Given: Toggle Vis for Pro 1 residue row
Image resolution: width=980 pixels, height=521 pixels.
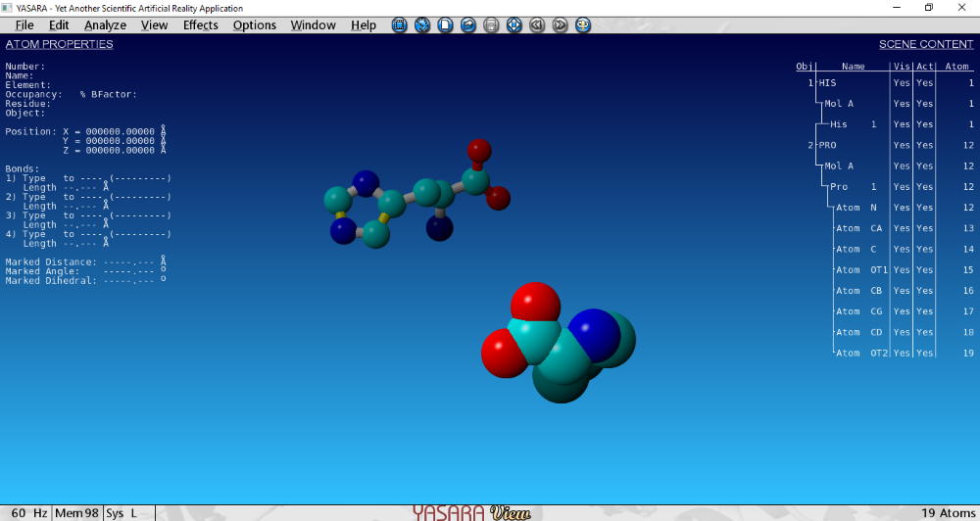Looking at the screenshot, I should tap(902, 187).
